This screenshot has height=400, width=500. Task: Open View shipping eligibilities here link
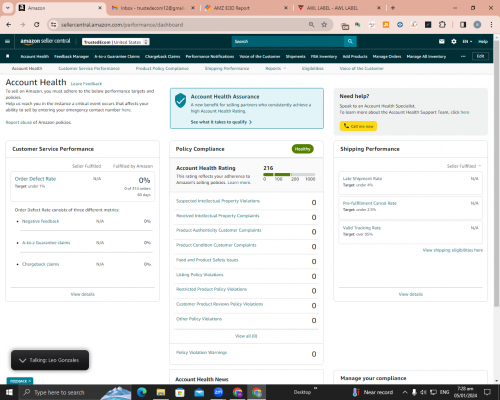click(453, 250)
